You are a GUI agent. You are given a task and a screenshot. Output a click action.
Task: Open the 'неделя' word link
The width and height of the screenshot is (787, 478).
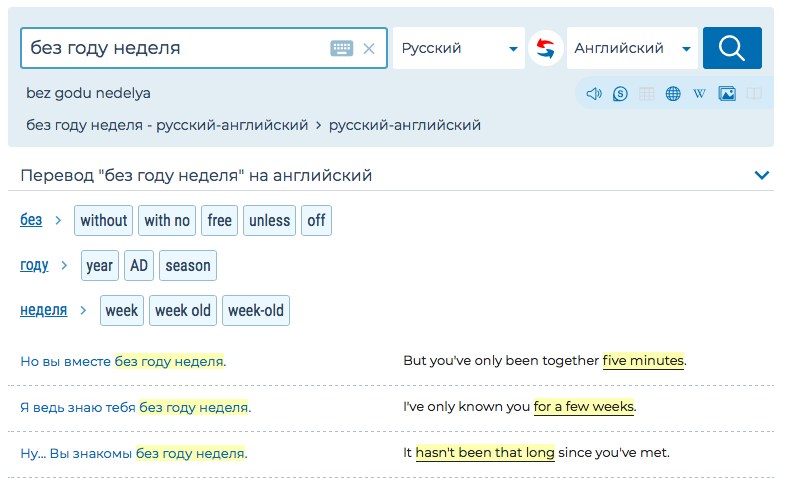(44, 310)
